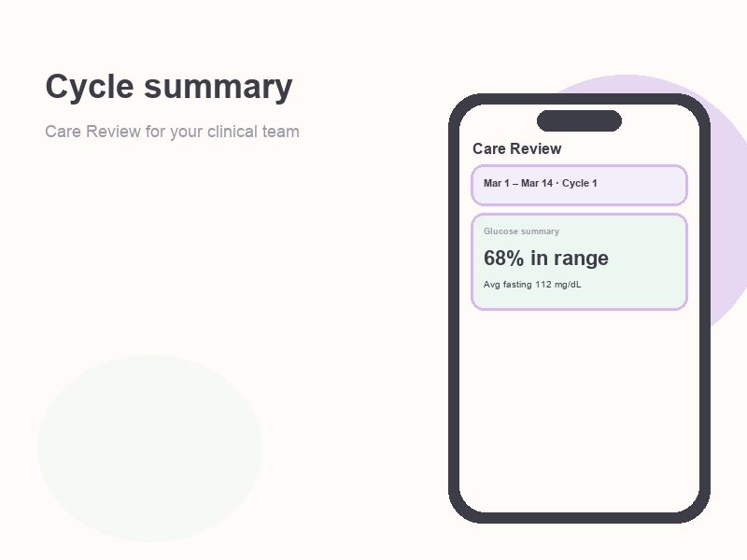Click the "Cycle summary" heading
Screen dimensions: 747x560
169,88
